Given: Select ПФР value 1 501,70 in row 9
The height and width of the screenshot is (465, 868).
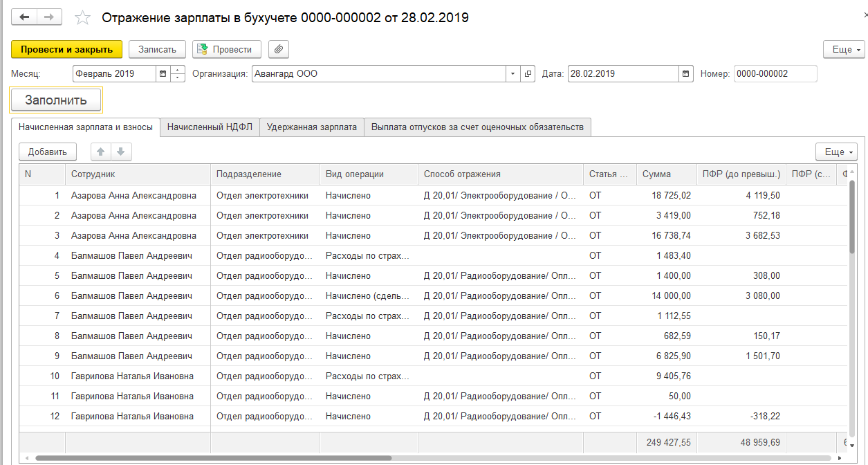Looking at the screenshot, I should 763,356.
